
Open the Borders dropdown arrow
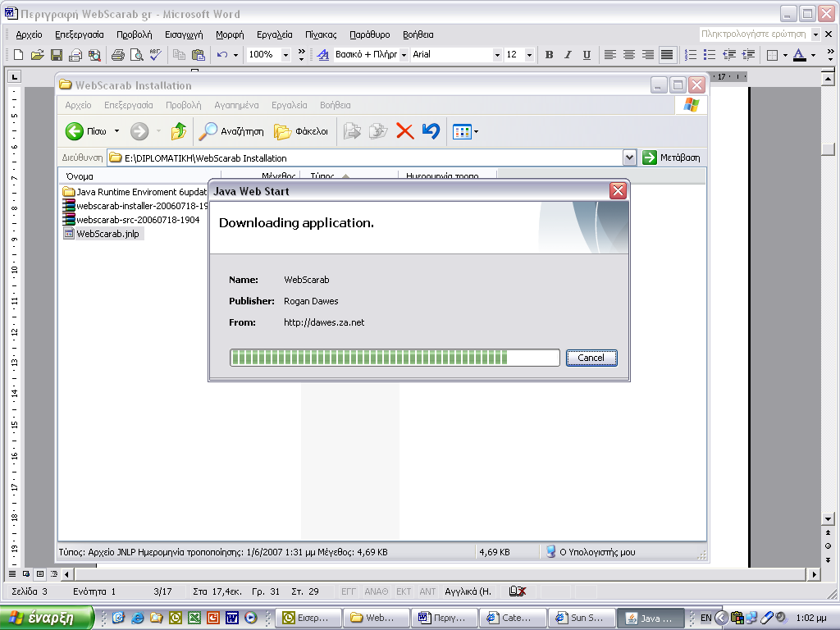pos(785,55)
